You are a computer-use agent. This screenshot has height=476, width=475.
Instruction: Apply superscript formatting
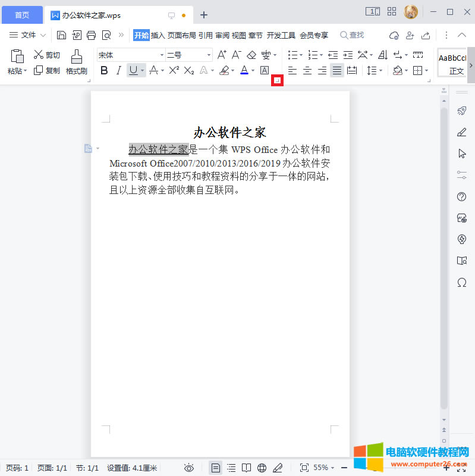174,71
